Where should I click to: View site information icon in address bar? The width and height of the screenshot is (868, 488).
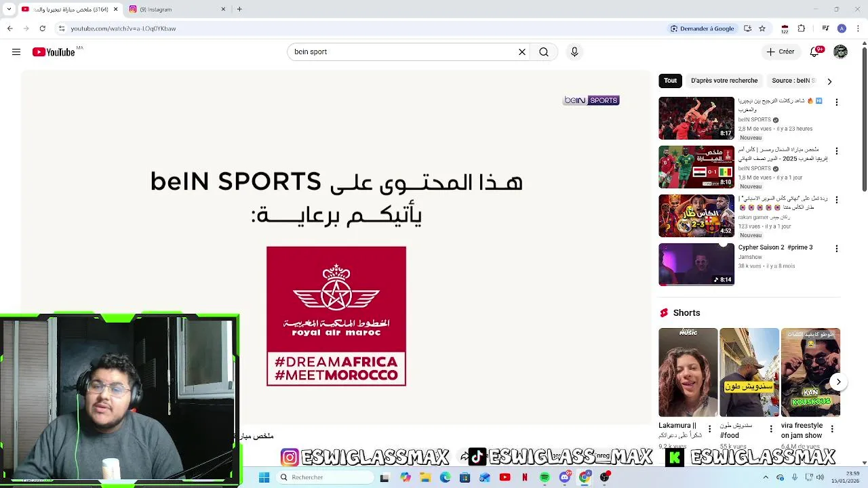(61, 28)
